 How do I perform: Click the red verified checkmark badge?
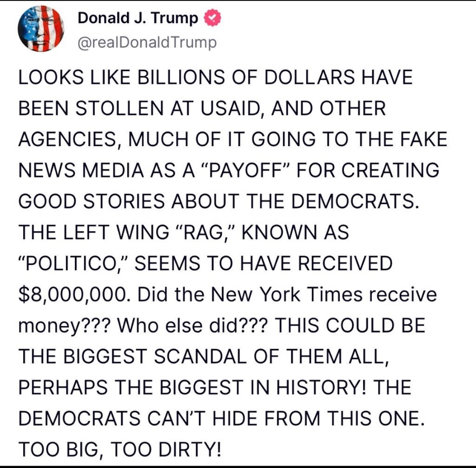pyautogui.click(x=212, y=18)
